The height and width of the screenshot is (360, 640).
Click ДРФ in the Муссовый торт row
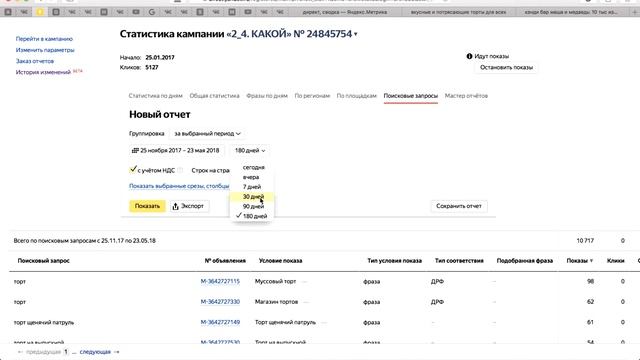[437, 282]
